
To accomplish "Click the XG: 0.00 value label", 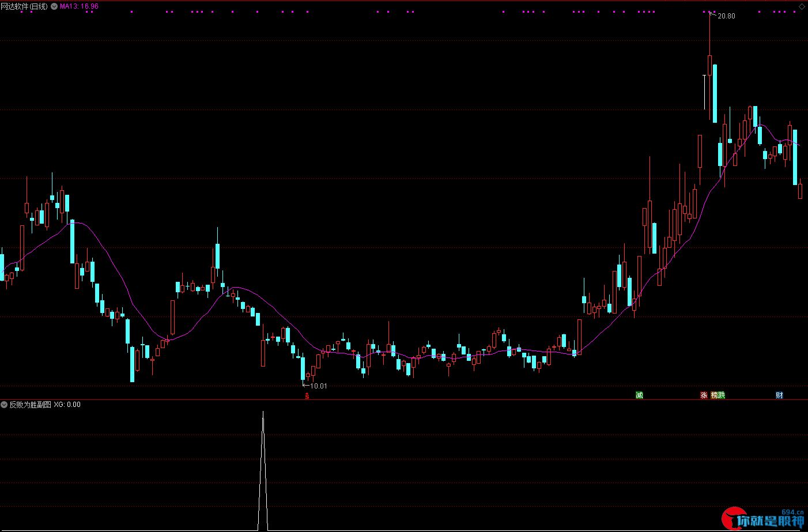I will (67, 405).
